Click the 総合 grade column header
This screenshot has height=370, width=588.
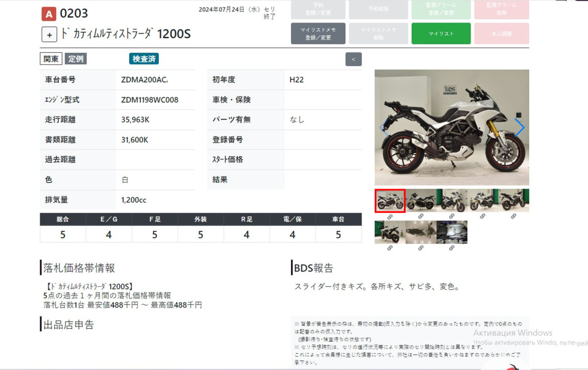[63, 220]
